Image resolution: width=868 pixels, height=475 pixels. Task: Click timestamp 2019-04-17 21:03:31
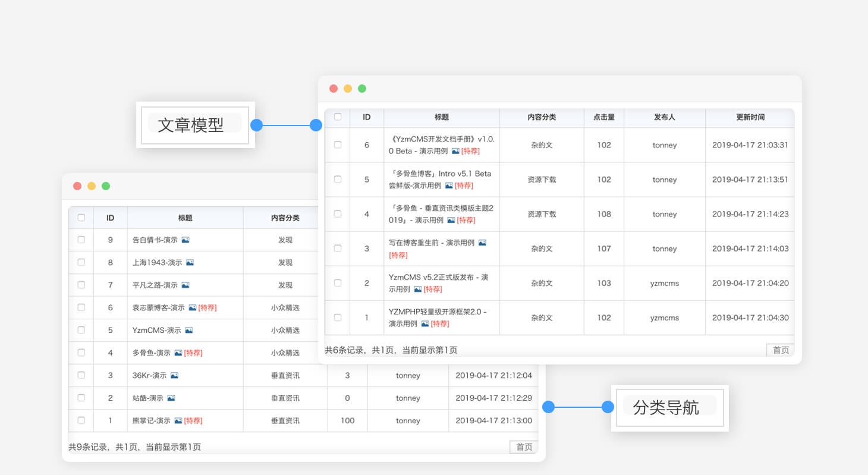pos(750,145)
